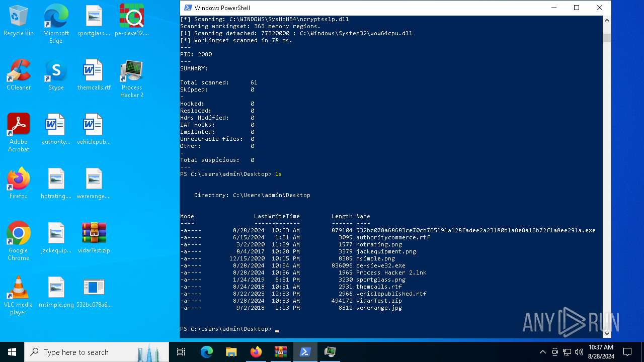Click the 'Total suspicious: 0' line

(217, 160)
